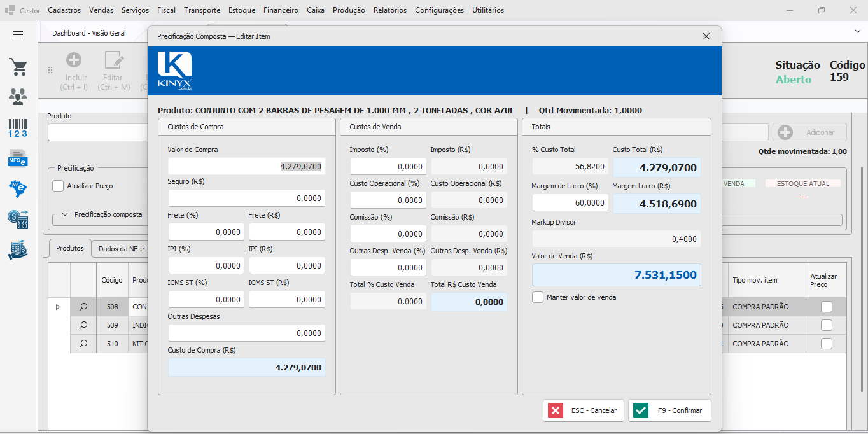This screenshot has height=434, width=868.
Task: Open the Financeiro menu
Action: point(281,10)
